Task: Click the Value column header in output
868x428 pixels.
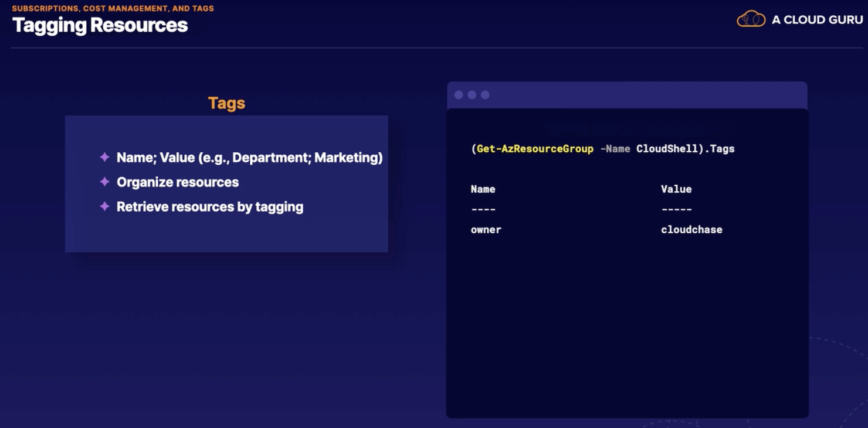Action: 676,189
